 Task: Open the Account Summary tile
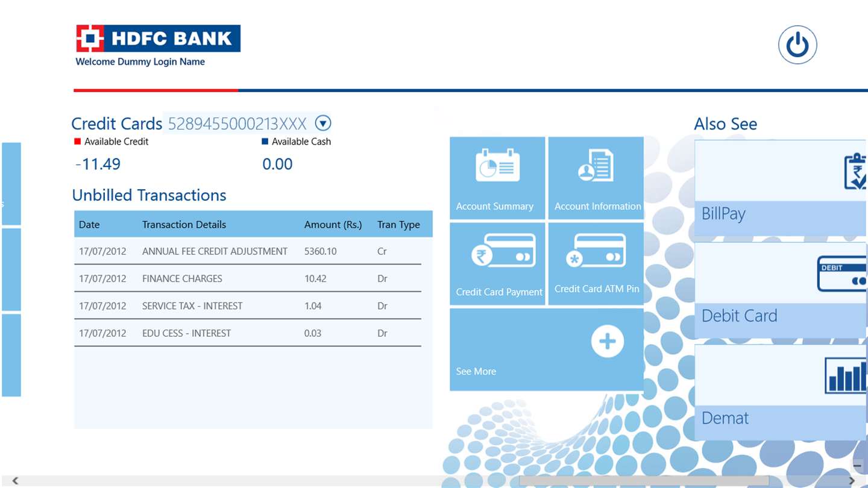[x=497, y=178]
